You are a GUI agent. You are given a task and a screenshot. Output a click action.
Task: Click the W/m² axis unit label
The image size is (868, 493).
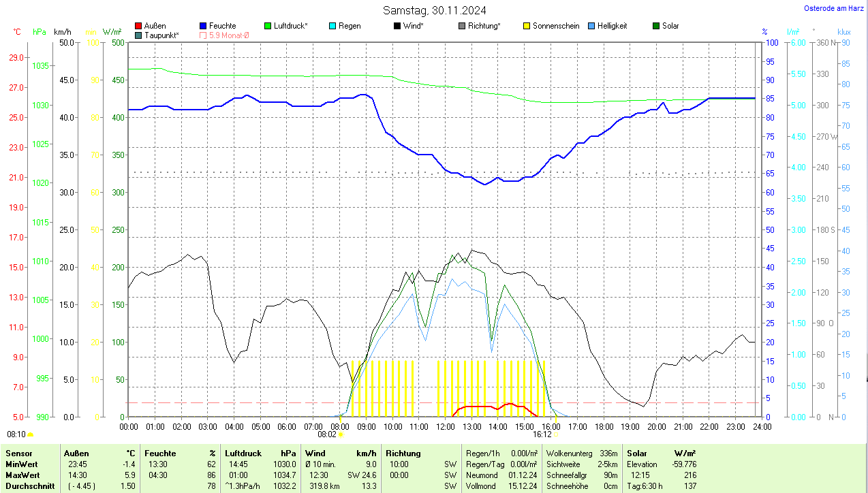112,32
